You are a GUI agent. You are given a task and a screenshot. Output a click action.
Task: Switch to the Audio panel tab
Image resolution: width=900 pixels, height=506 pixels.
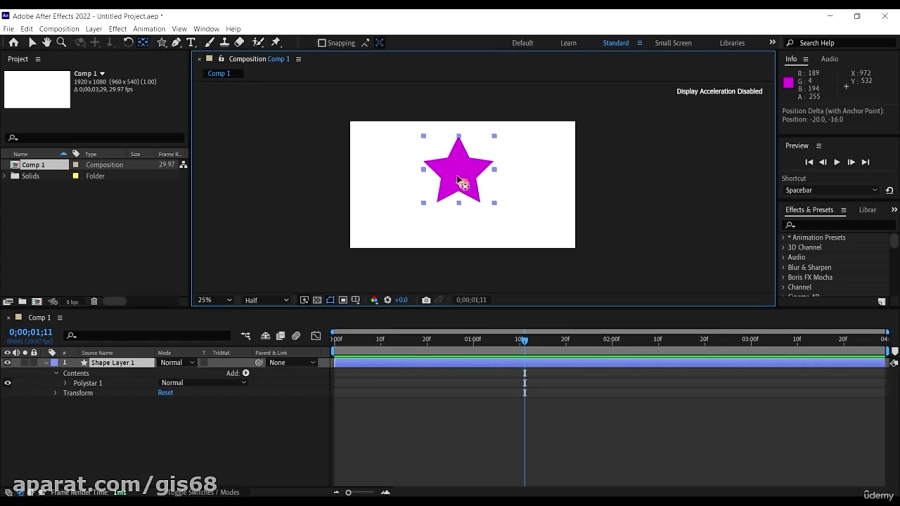click(829, 59)
